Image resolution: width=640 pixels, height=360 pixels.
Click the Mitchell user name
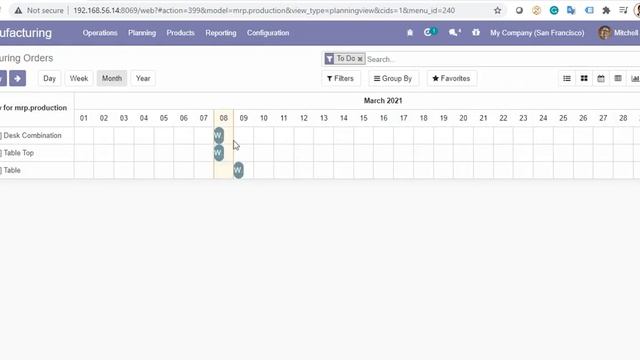pyautogui.click(x=627, y=33)
